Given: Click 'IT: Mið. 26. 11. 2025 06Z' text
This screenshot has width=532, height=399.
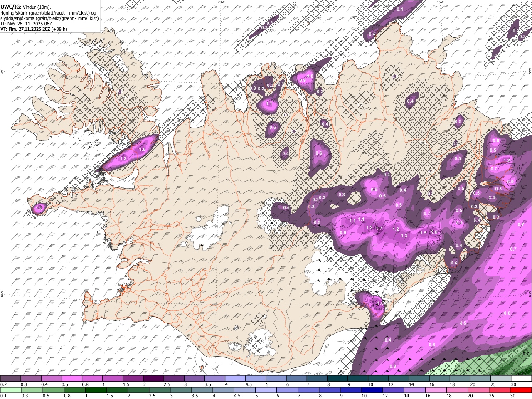Looking at the screenshot, I should point(26,24).
